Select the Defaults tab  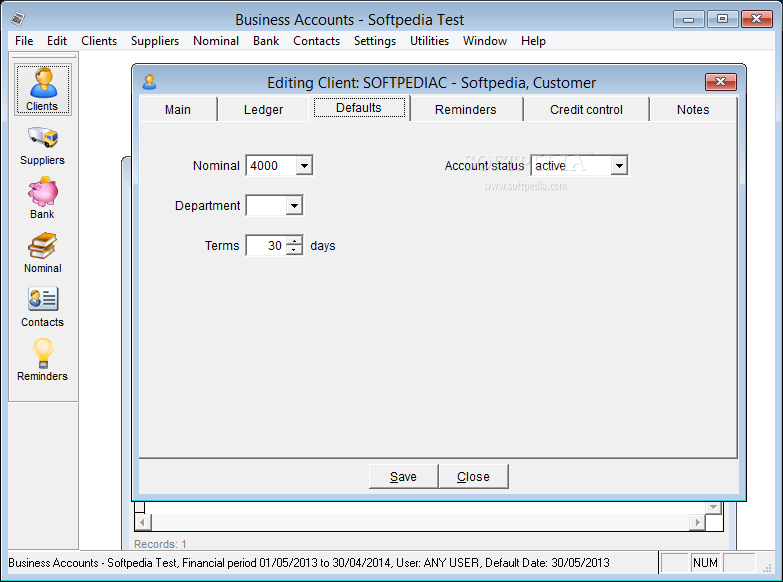(359, 108)
